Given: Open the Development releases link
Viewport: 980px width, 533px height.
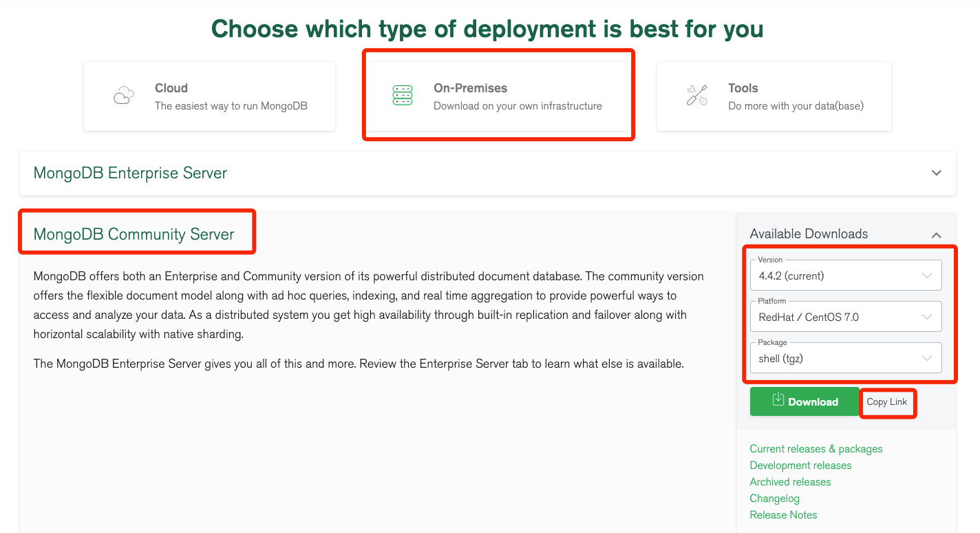Looking at the screenshot, I should (x=800, y=466).
